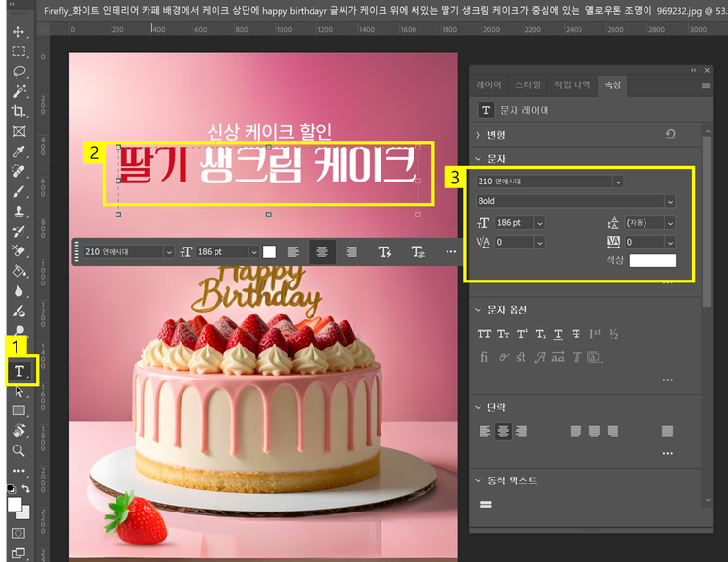
Task: Open the Properties panel menu
Action: click(706, 85)
